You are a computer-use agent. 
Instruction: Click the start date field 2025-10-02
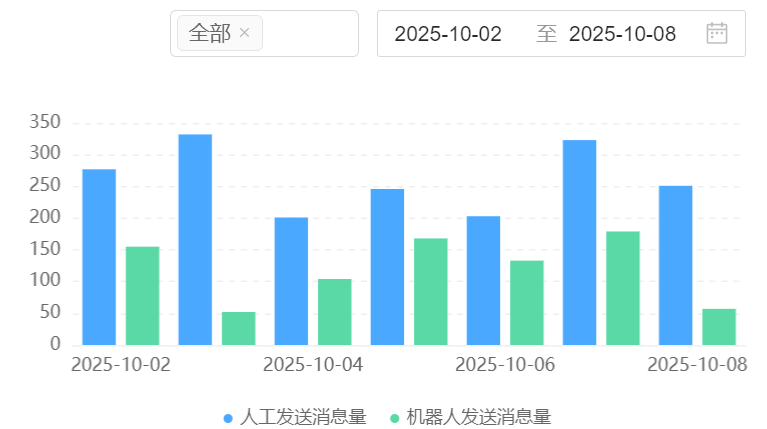pos(448,34)
